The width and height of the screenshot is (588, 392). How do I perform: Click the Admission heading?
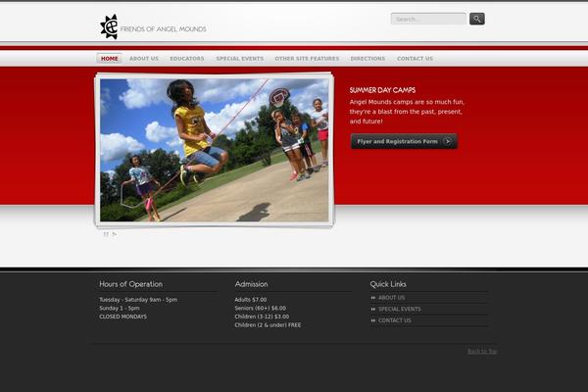click(x=251, y=284)
